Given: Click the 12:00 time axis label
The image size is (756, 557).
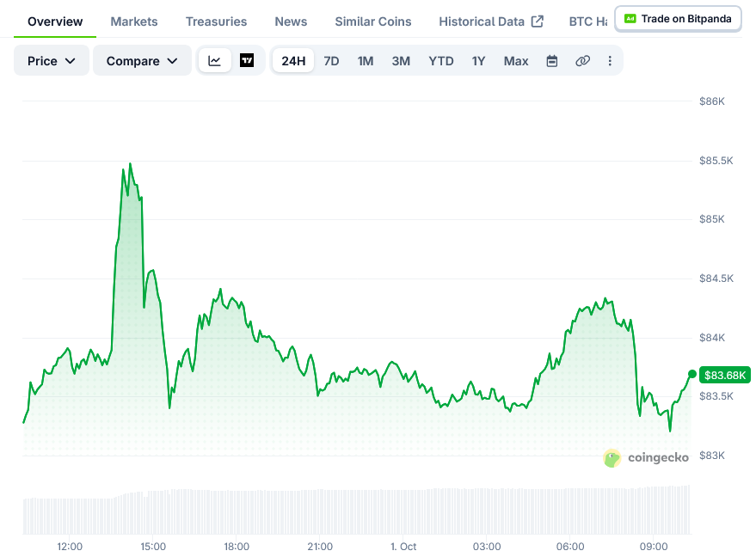Looking at the screenshot, I should (70, 547).
